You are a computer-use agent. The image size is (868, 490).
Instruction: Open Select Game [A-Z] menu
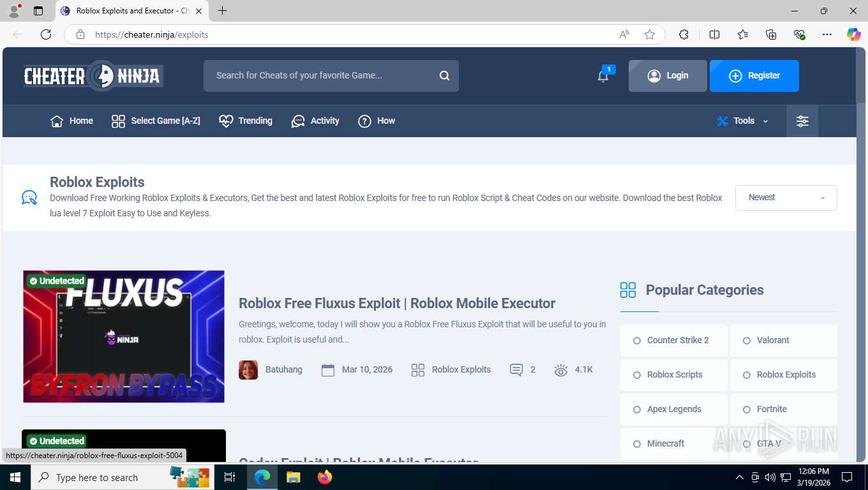156,121
